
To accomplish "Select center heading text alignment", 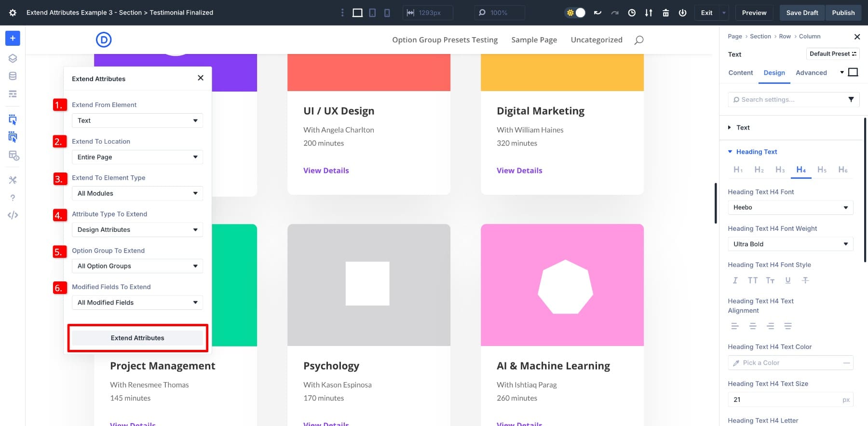I will pyautogui.click(x=752, y=326).
